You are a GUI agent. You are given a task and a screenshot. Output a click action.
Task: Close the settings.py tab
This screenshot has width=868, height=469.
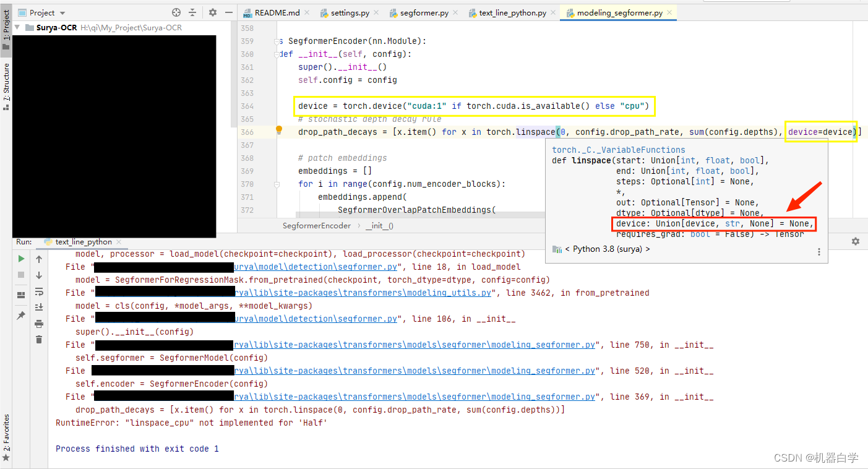click(376, 12)
